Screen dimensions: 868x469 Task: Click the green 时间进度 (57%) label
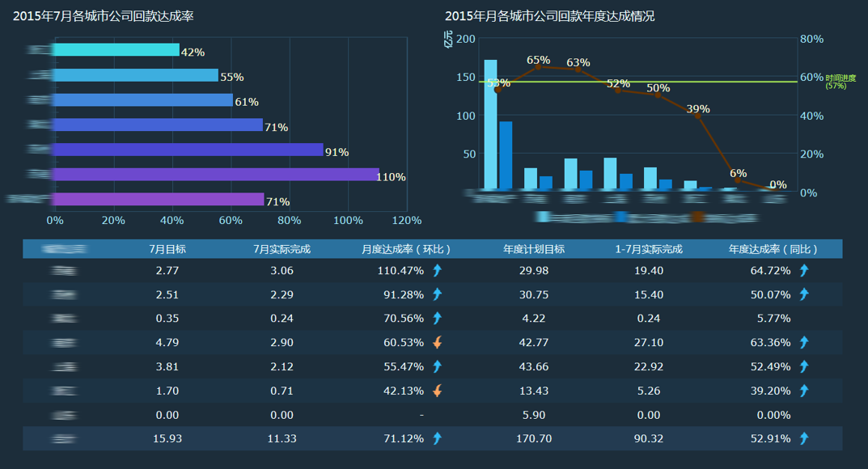840,82
